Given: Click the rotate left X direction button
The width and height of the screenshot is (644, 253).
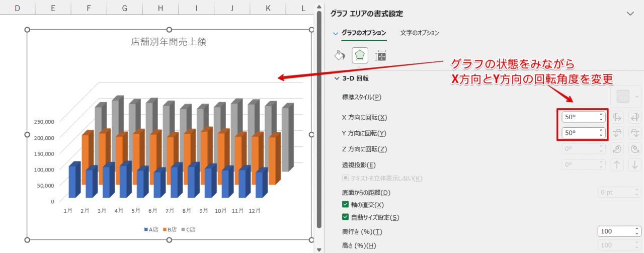Looking at the screenshot, I should (x=617, y=117).
